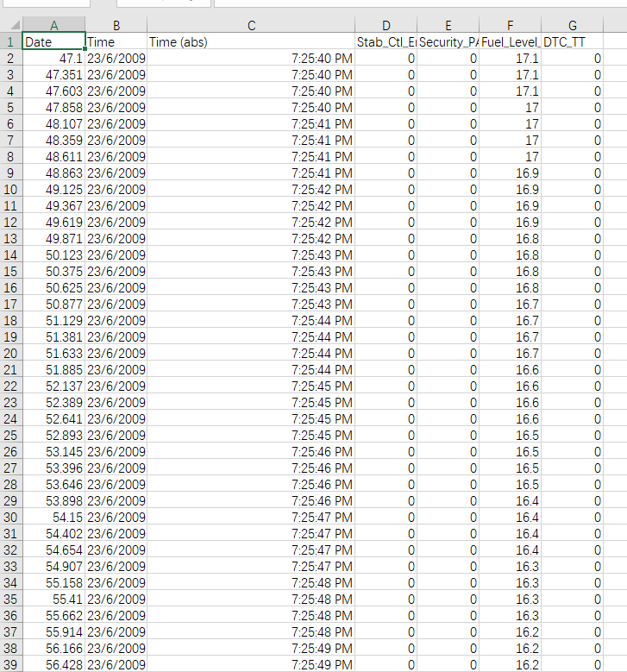Select column A header
Screen dimensions: 627x672
tap(53, 25)
